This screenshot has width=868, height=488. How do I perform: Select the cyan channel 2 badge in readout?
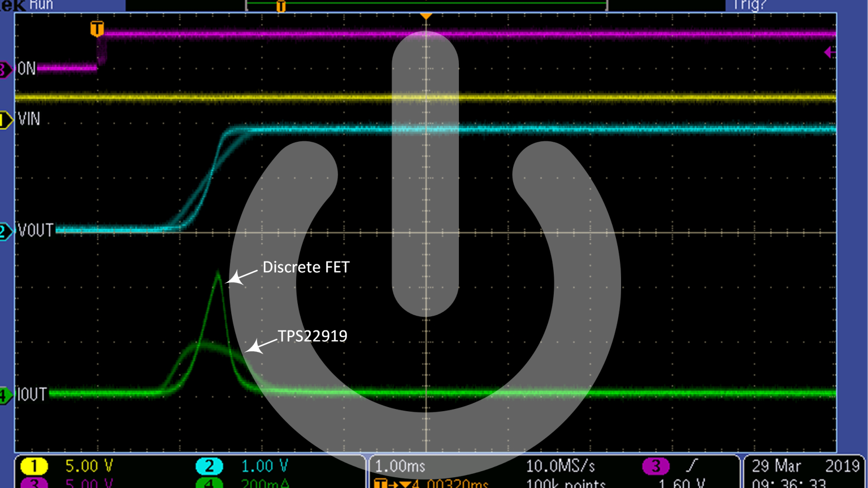click(x=209, y=467)
